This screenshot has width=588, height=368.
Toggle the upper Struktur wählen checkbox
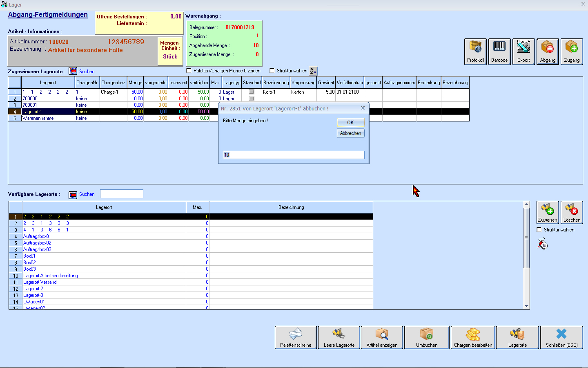[272, 71]
